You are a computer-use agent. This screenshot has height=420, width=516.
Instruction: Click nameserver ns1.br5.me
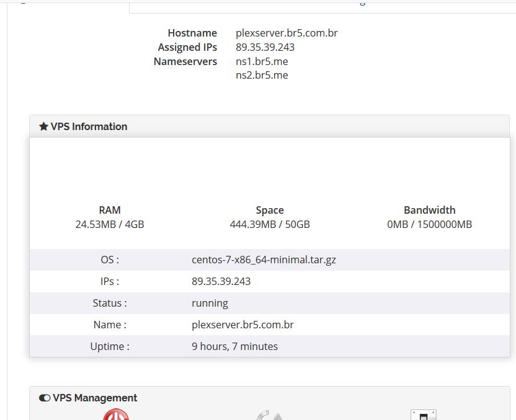(262, 61)
